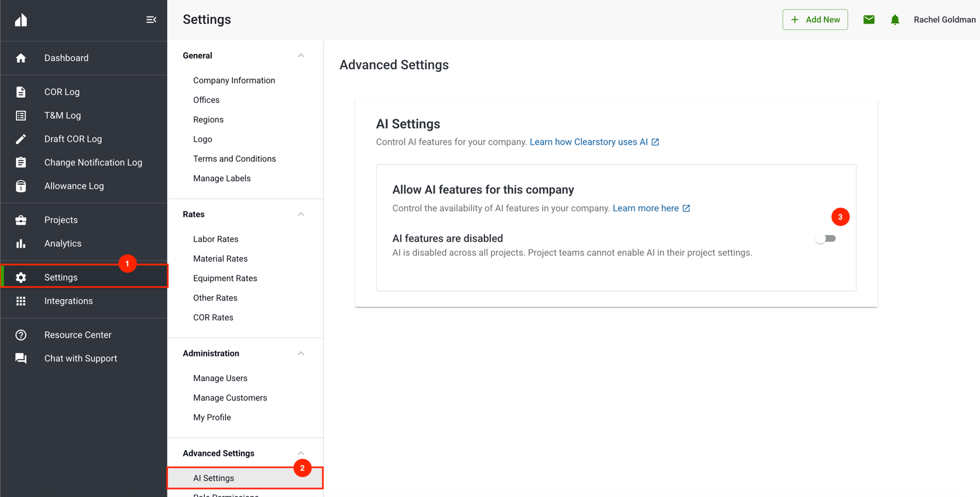This screenshot has width=980, height=497.
Task: Click the Change Notification Log clipboard icon
Action: pos(21,162)
